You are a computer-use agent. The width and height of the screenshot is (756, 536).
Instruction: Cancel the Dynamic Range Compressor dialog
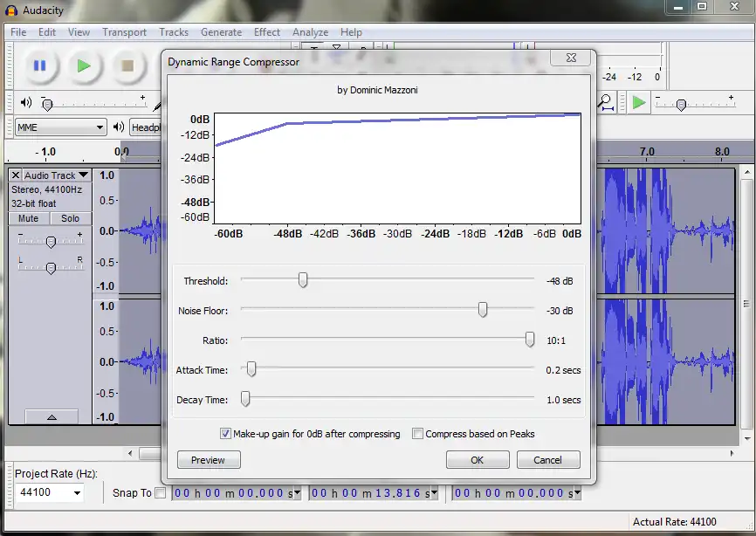click(548, 460)
